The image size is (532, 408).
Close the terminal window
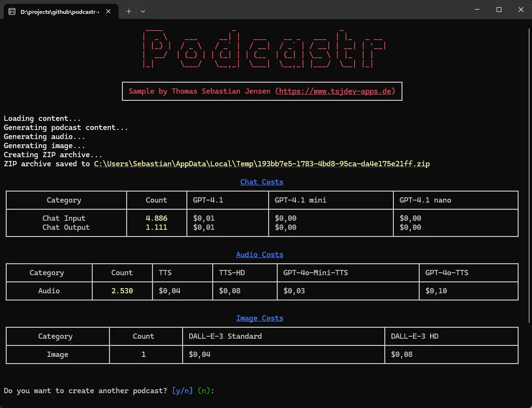point(521,10)
